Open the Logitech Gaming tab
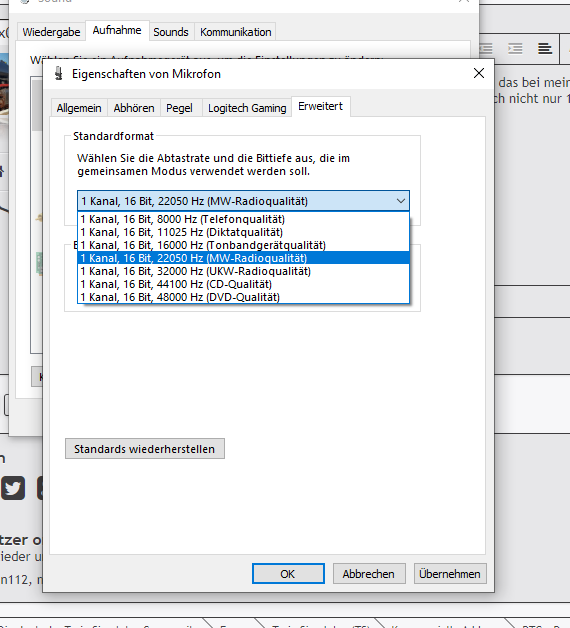570x628 pixels. [247, 108]
